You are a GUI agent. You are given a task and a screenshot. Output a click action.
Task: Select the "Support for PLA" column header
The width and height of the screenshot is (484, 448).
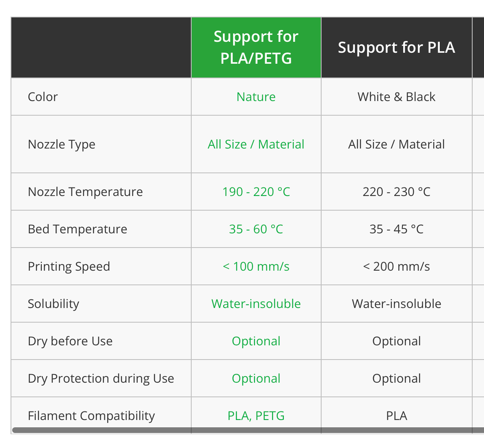click(x=396, y=47)
